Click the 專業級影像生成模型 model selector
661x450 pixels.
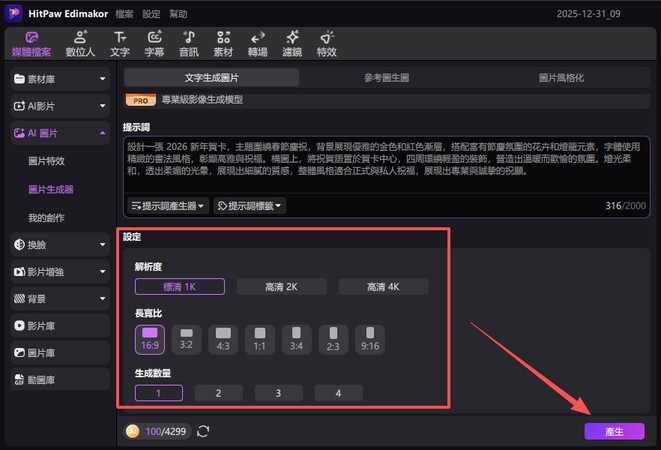(x=387, y=100)
